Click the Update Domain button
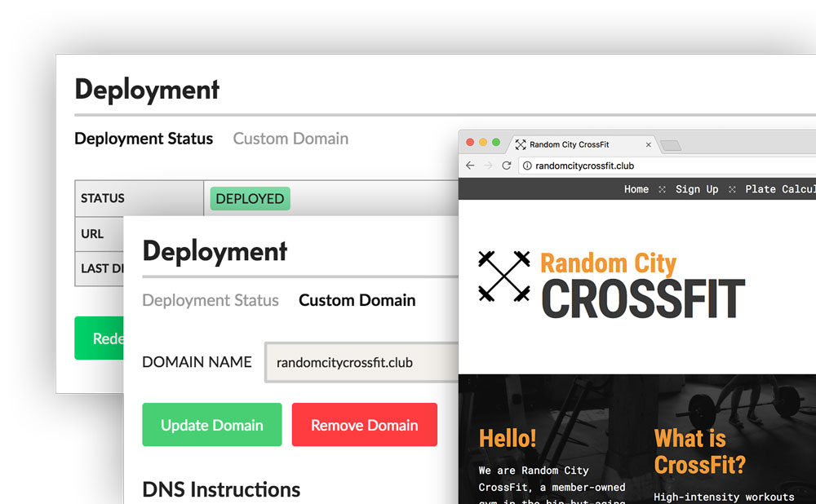816x504 pixels. tap(211, 424)
